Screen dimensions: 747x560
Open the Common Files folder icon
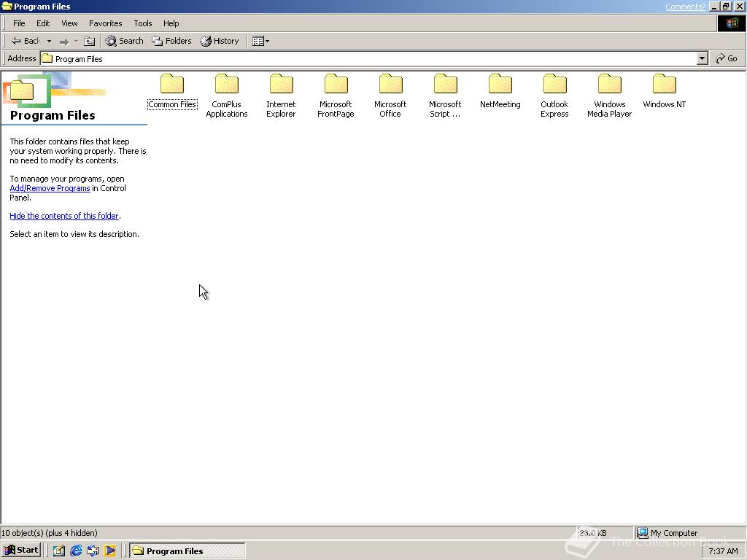pos(172,85)
